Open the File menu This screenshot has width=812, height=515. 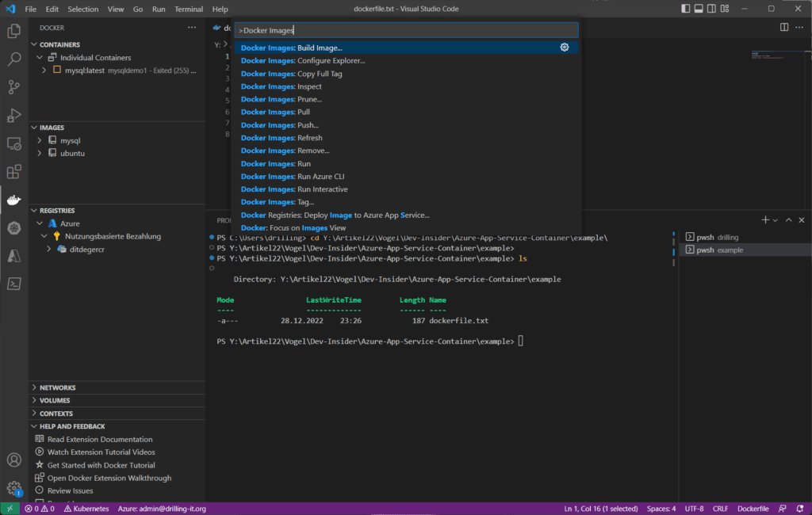click(x=31, y=9)
